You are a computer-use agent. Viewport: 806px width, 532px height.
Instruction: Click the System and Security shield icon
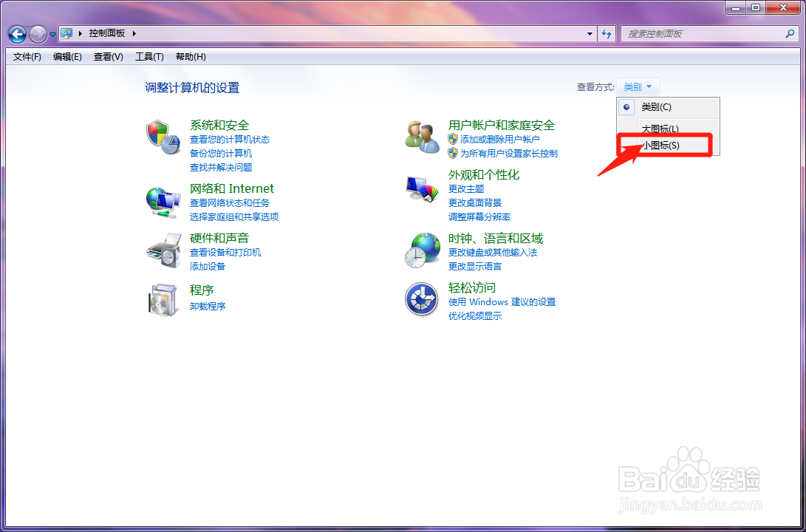pyautogui.click(x=163, y=137)
